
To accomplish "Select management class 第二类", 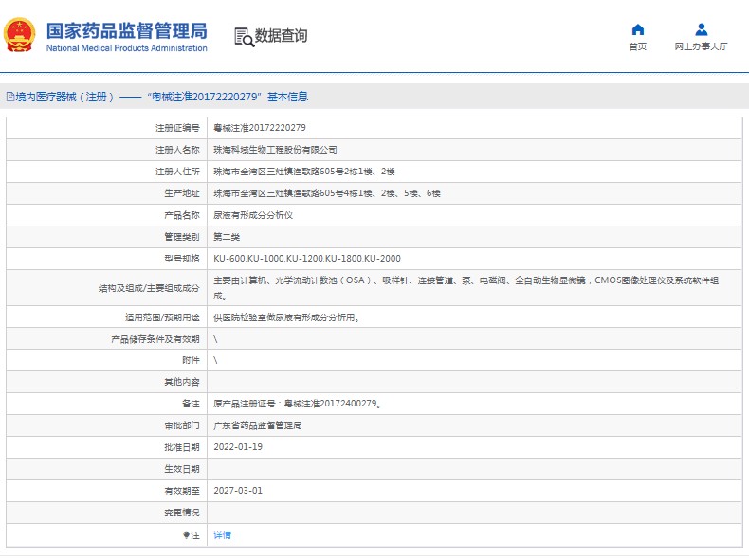I will click(x=227, y=237).
